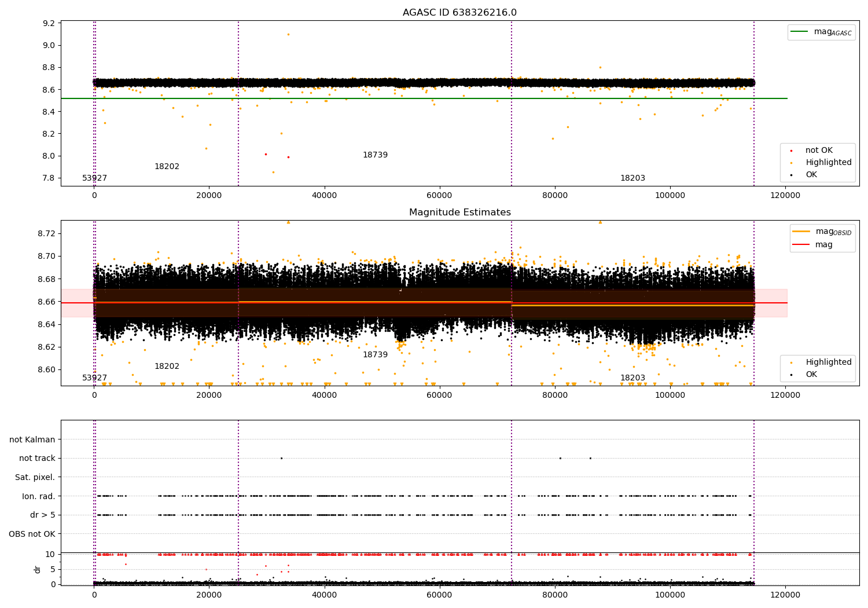Click the first "not track" point near 32000
Image resolution: width=868 pixels, height=608 pixels.
[x=281, y=458]
